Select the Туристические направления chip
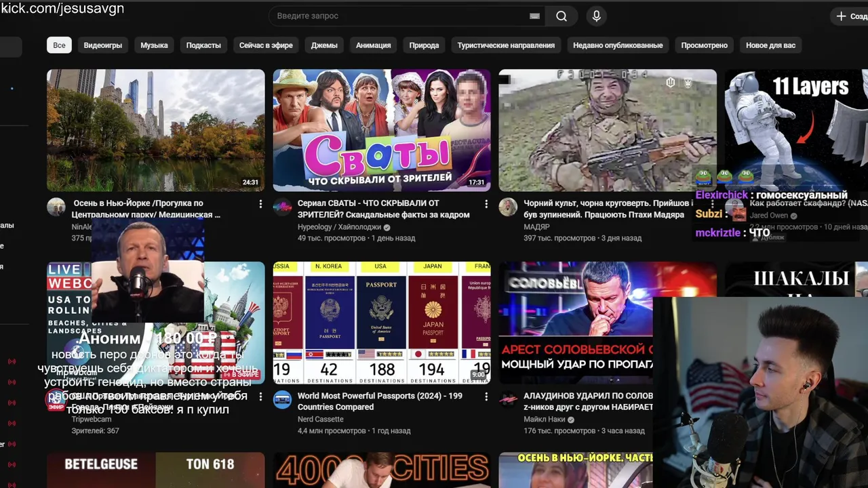 point(506,45)
